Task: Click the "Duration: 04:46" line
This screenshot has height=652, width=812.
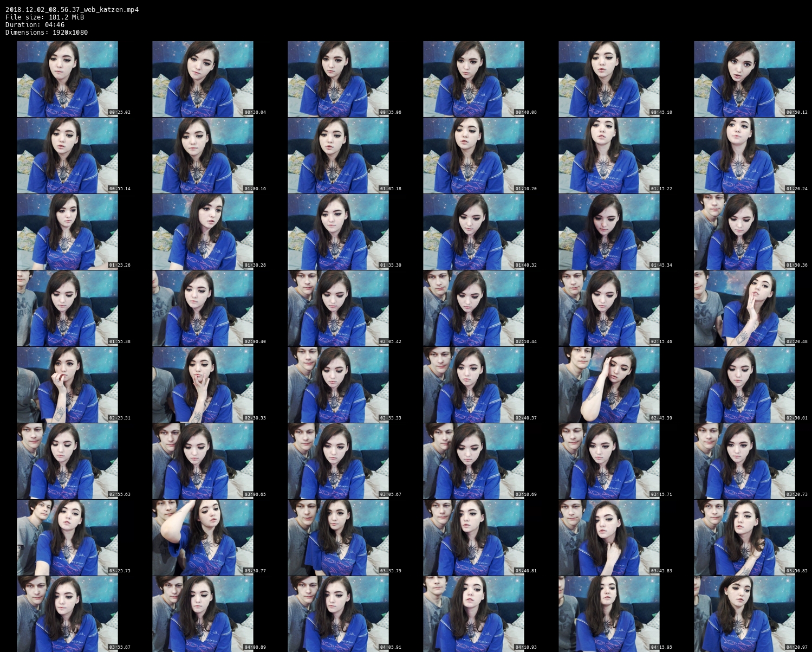Action: coord(35,25)
